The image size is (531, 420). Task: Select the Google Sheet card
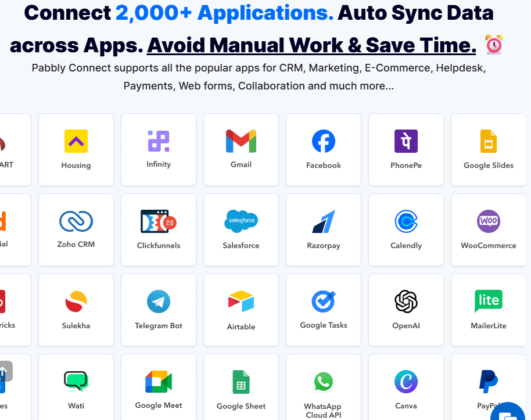(x=241, y=386)
